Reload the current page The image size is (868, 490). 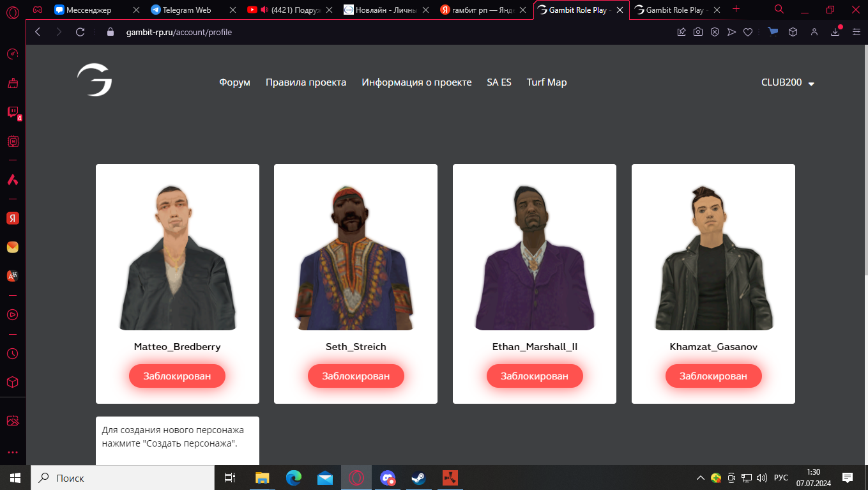tap(80, 32)
